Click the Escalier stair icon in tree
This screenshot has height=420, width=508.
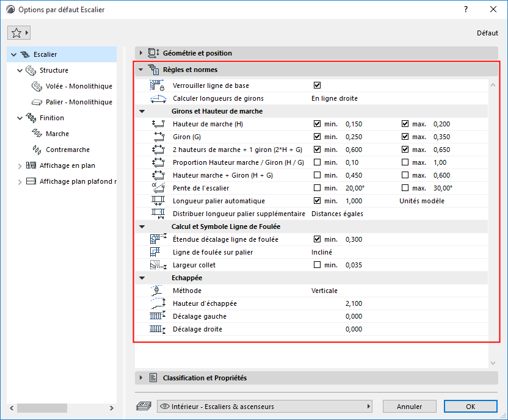(25, 54)
